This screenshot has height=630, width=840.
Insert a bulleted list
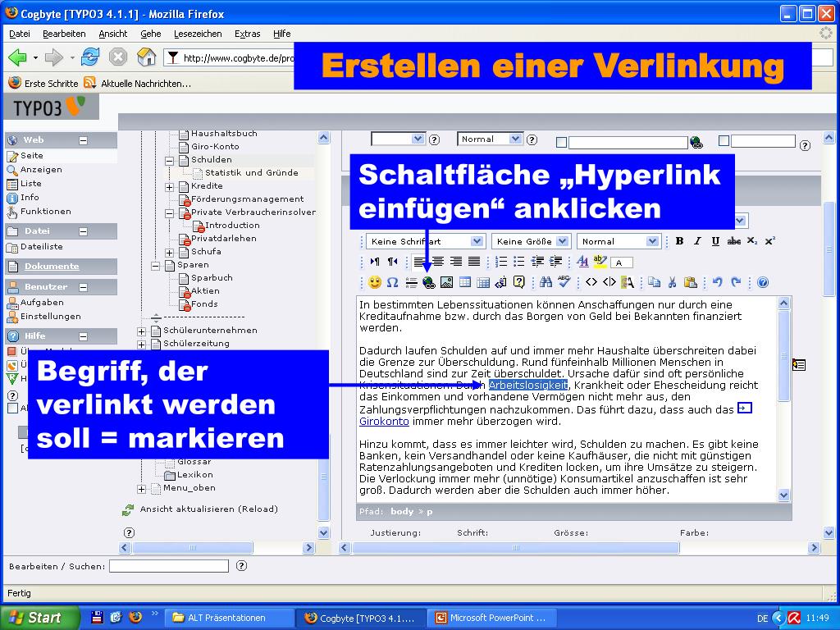pyautogui.click(x=518, y=262)
